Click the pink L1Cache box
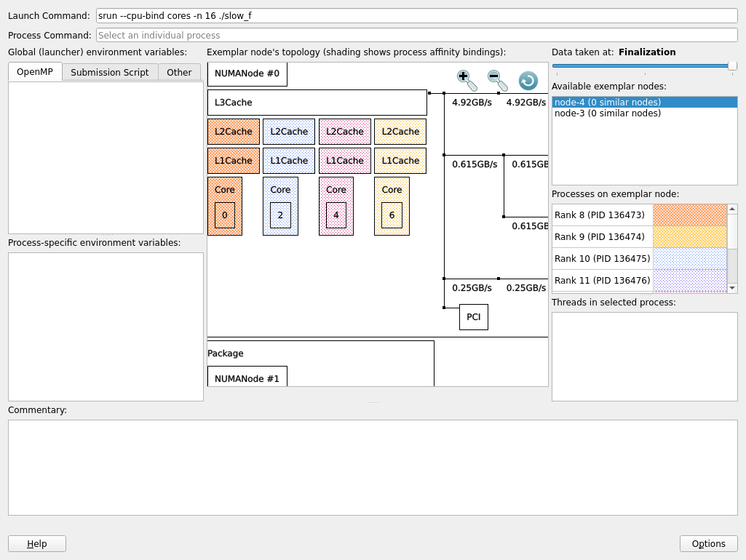The height and width of the screenshot is (560, 746). pyautogui.click(x=345, y=161)
